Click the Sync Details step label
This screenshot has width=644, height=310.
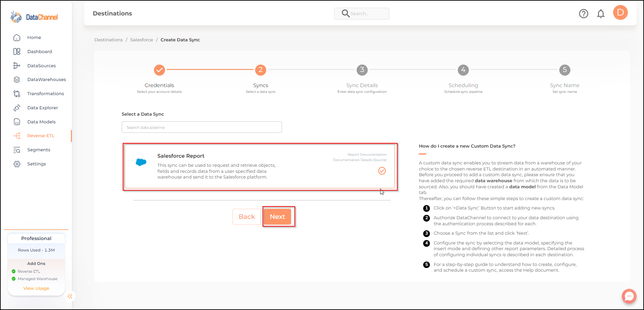362,85
